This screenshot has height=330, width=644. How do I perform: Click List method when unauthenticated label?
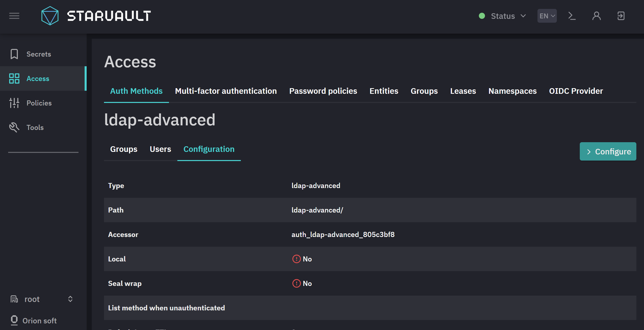(x=166, y=308)
